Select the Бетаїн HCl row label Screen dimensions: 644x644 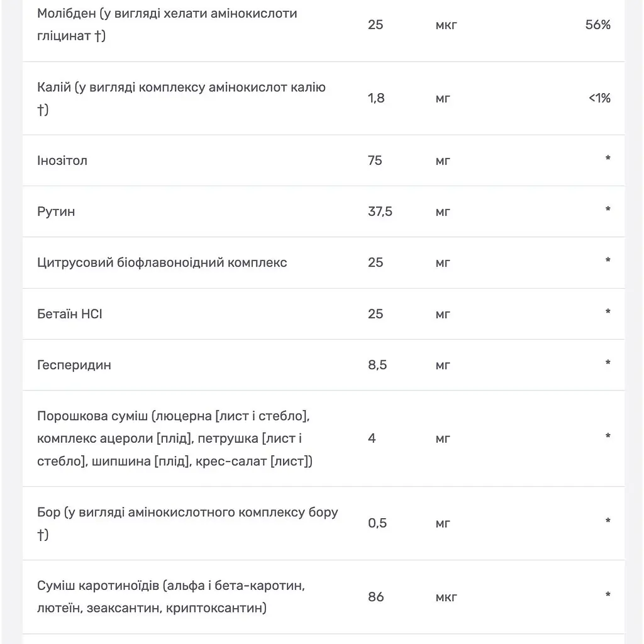point(69,314)
